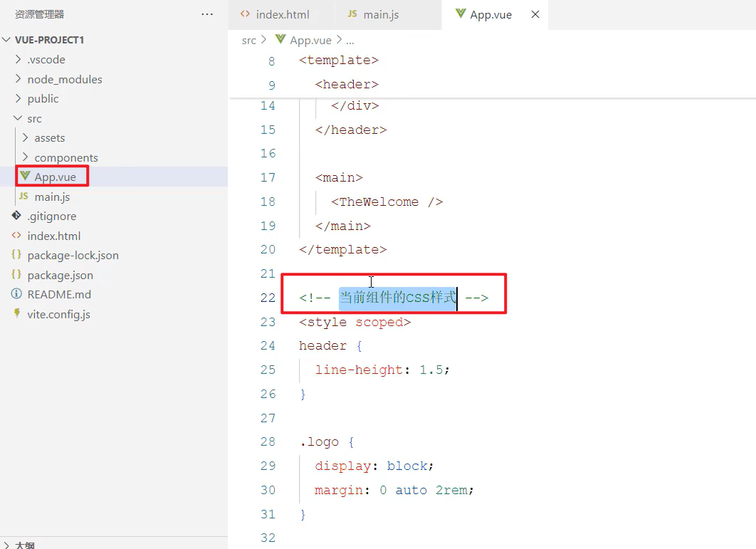Image resolution: width=756 pixels, height=549 pixels.
Task: Open the explorer more actions ellipsis menu
Action: [207, 14]
